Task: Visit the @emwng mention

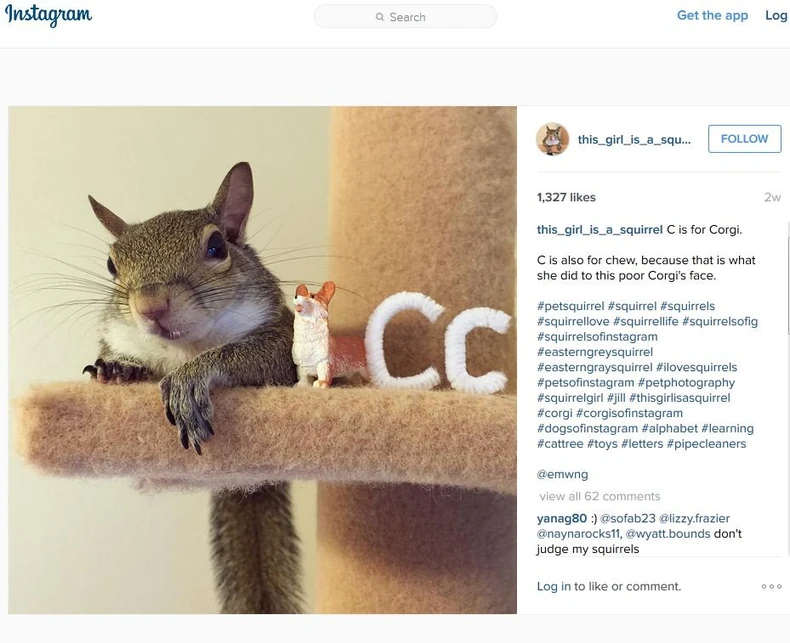Action: point(562,474)
